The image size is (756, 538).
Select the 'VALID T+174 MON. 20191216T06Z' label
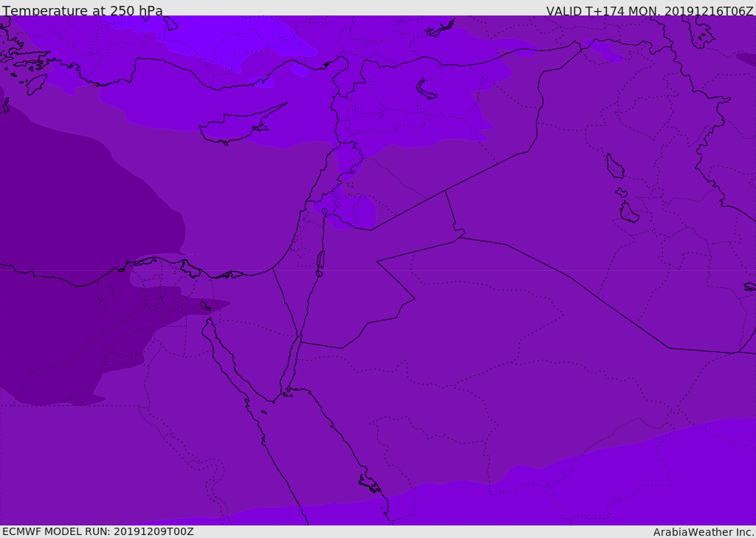coord(650,10)
